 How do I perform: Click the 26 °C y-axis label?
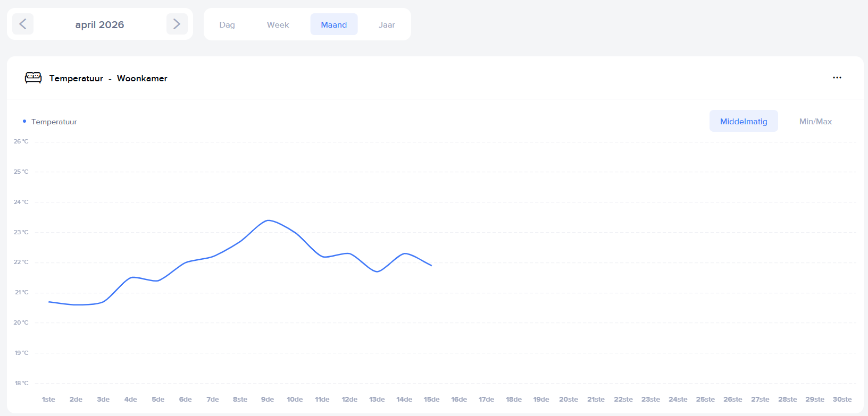coord(21,141)
